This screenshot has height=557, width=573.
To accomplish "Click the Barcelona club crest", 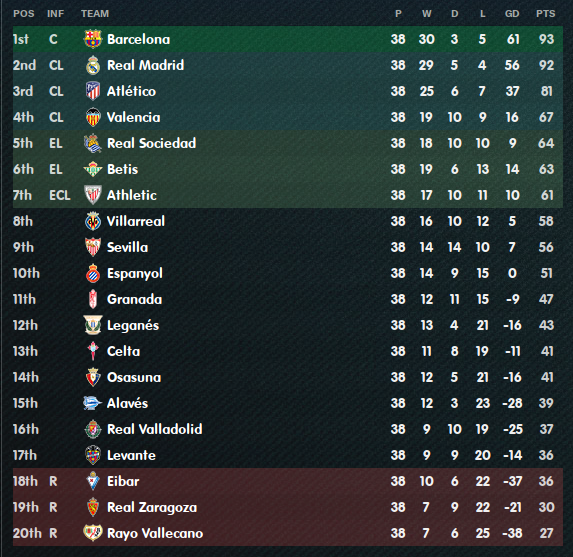I will 93,39.
